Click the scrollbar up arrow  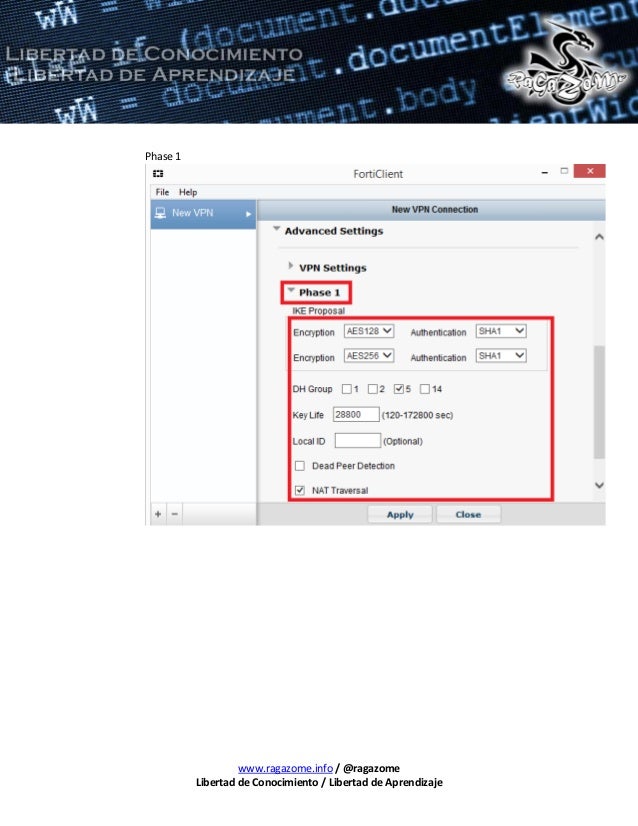point(599,237)
